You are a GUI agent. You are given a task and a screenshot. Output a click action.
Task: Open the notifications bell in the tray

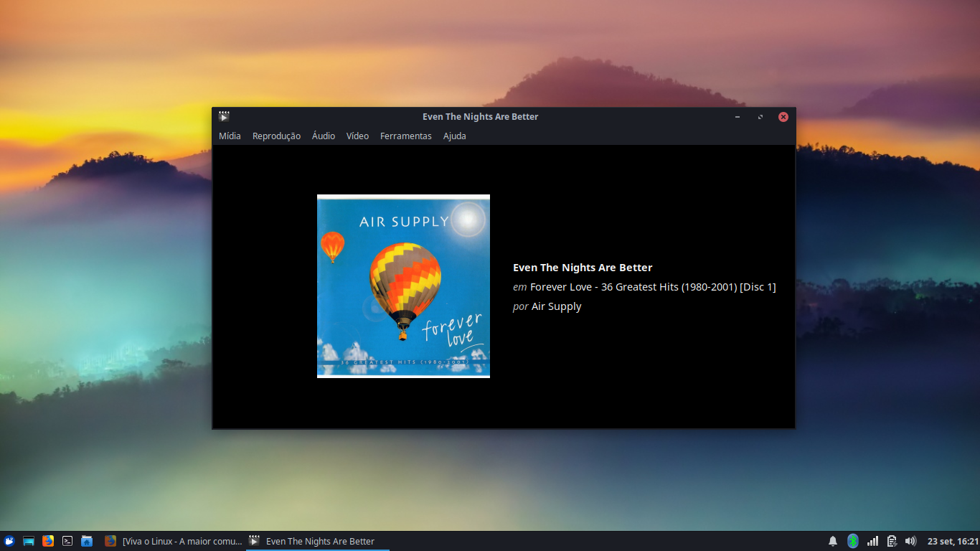(833, 541)
